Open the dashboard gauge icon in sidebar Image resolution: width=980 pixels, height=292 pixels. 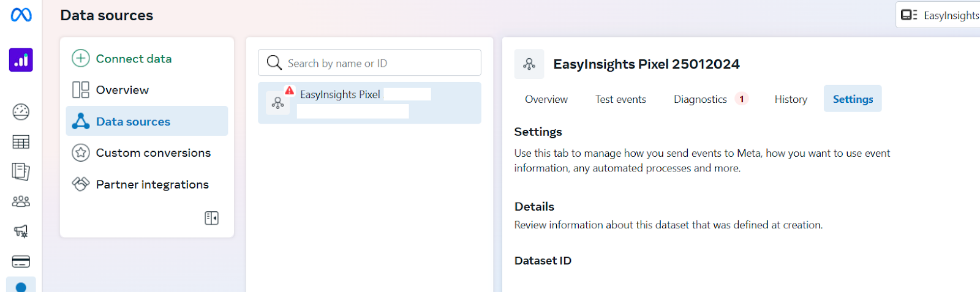coord(21,111)
